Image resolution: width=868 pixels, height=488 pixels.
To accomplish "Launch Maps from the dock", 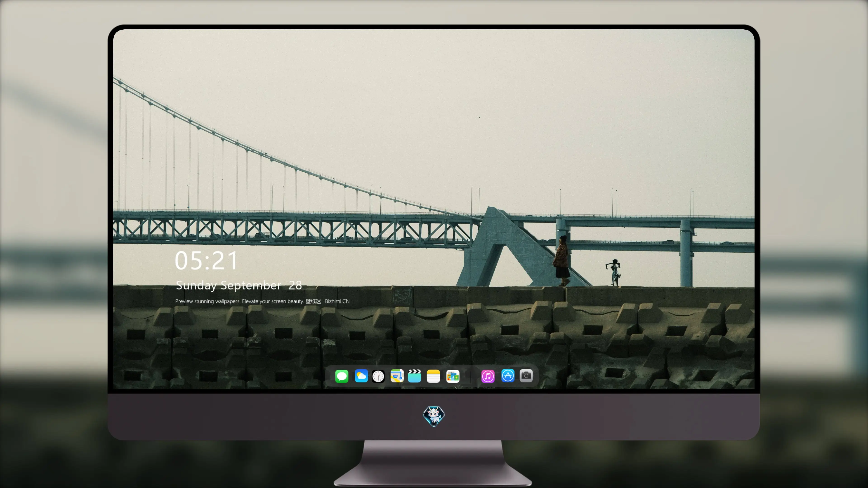I will (x=397, y=376).
